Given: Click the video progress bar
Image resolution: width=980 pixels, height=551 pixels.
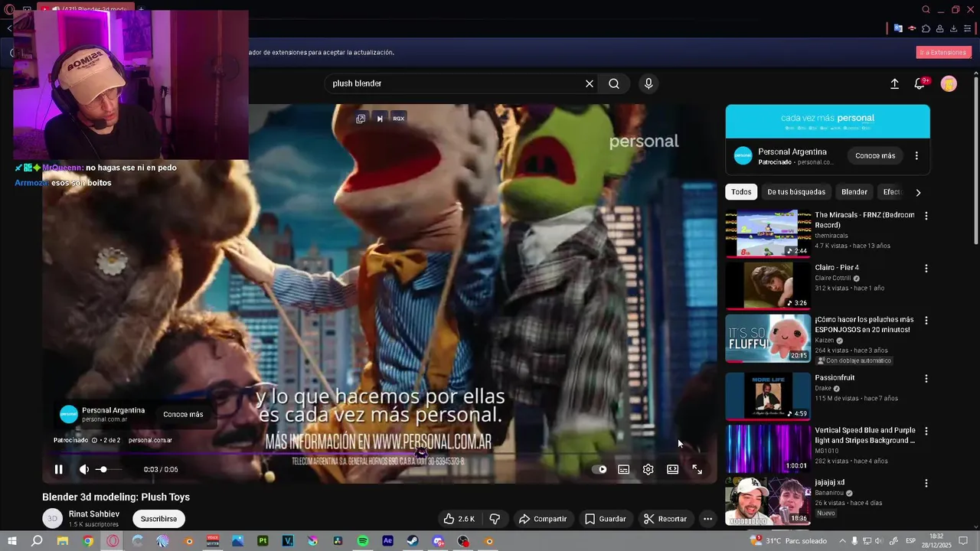Looking at the screenshot, I should tap(380, 454).
